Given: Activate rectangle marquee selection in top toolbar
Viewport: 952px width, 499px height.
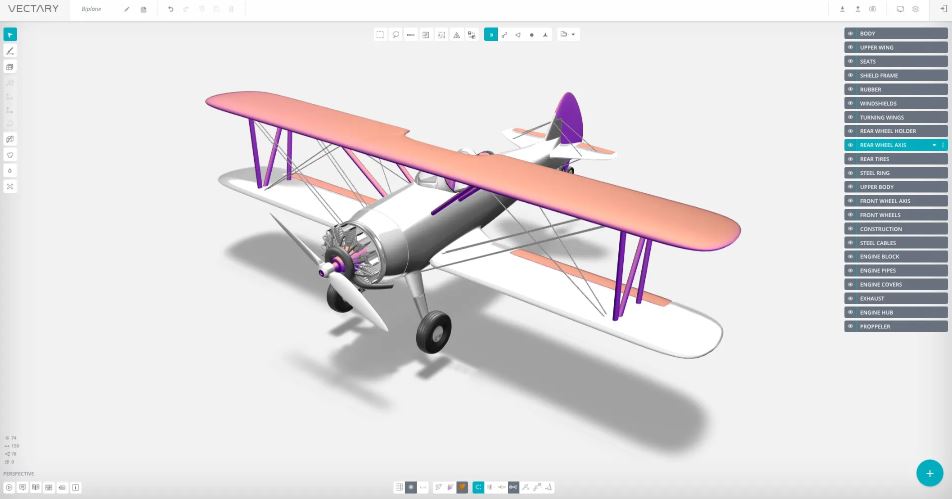Looking at the screenshot, I should tap(380, 35).
